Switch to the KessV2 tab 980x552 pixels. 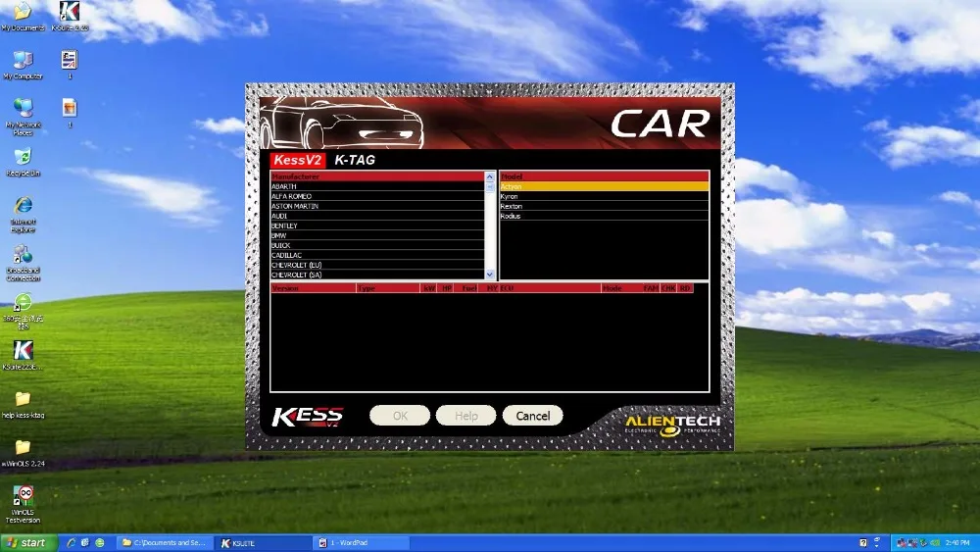(x=298, y=160)
